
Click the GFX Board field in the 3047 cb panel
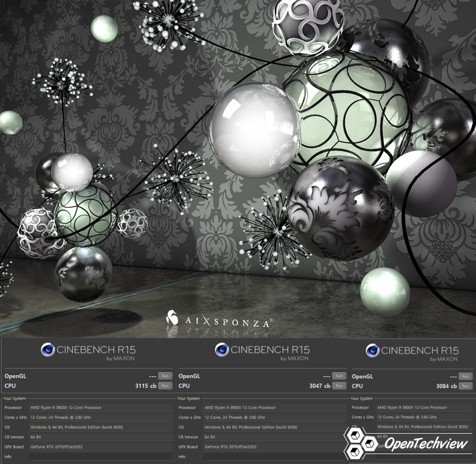pyautogui.click(x=274, y=446)
